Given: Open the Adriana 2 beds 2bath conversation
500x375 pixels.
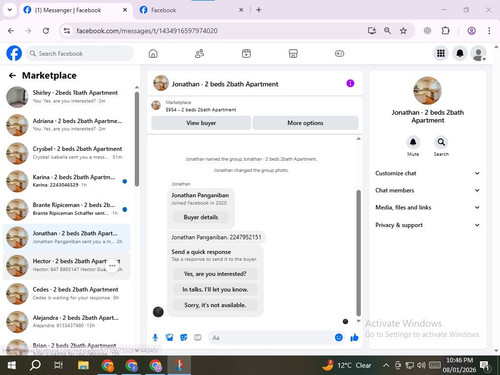Looking at the screenshot, I should (x=67, y=125).
